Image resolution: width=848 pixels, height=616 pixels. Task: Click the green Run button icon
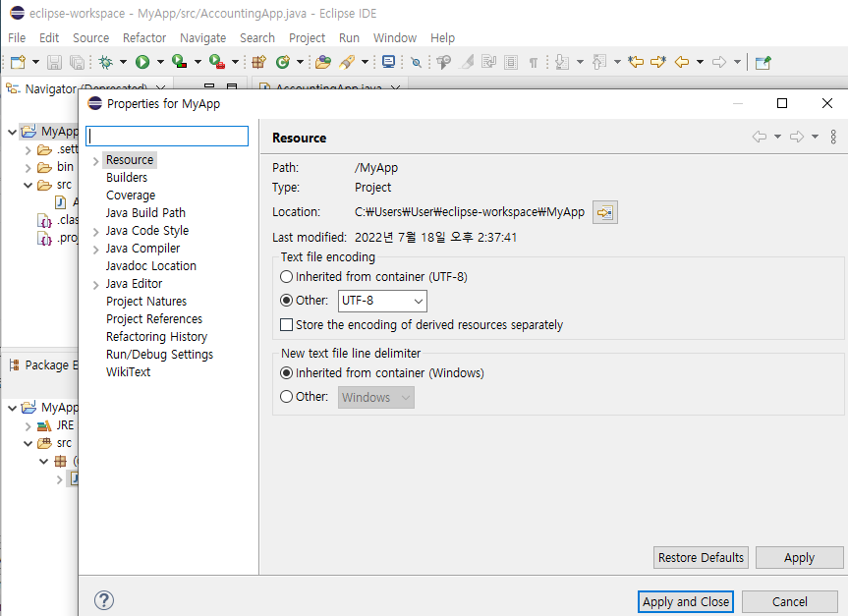coord(142,62)
